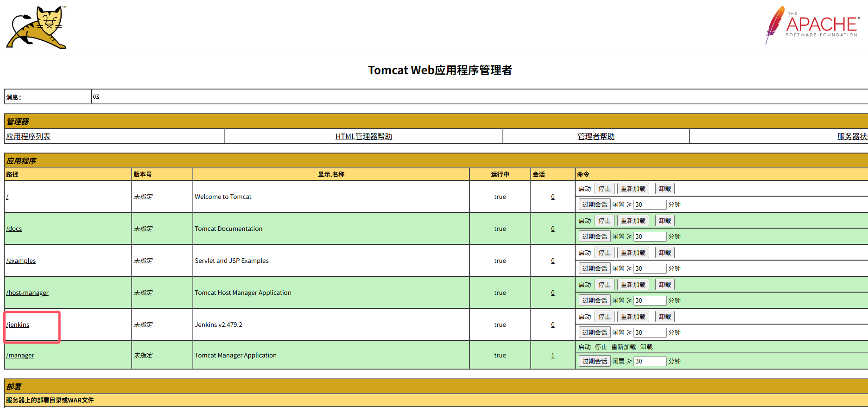This screenshot has width=868, height=408.
Task: Focus idle minutes field for /examples
Action: point(650,268)
